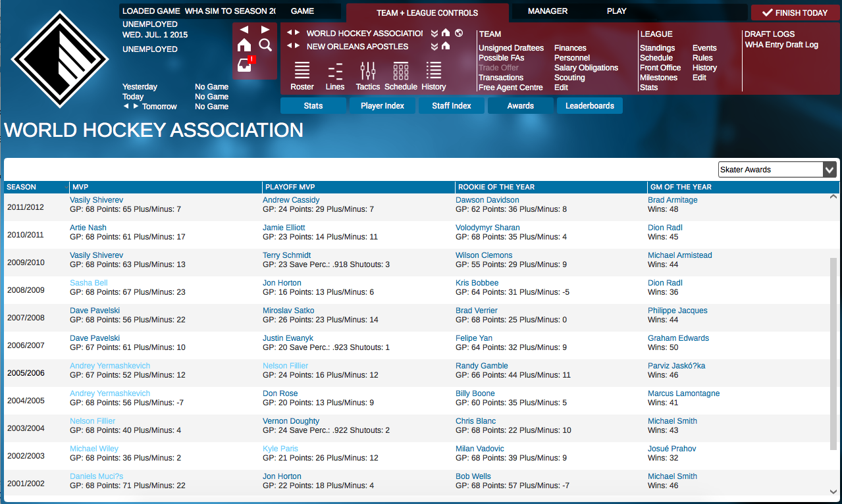Open the globe icon next to league name
Image resolution: width=842 pixels, height=504 pixels.
(x=459, y=33)
